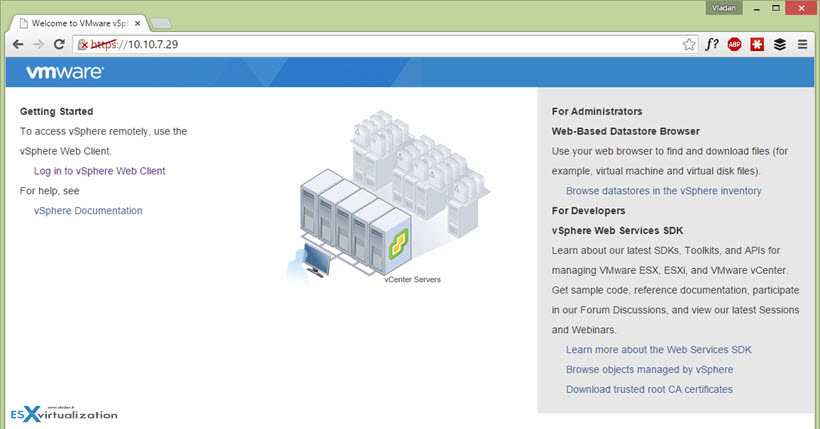Open Log in to vSphere Web Client
This screenshot has height=429, width=820.
[x=99, y=171]
